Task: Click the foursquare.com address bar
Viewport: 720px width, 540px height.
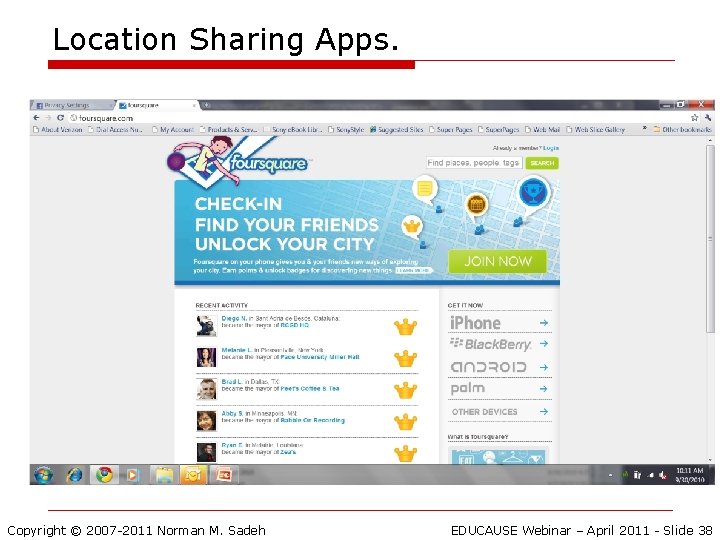Action: tap(377, 118)
